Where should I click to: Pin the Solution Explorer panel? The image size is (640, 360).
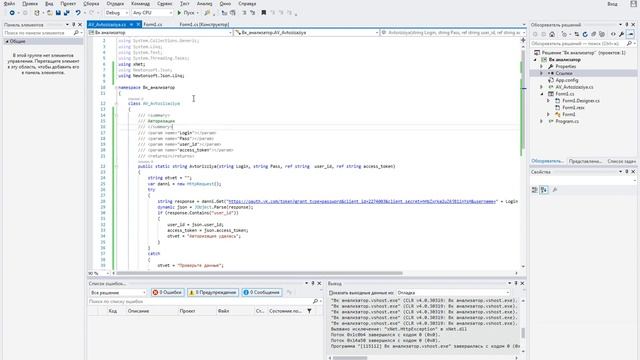click(627, 25)
